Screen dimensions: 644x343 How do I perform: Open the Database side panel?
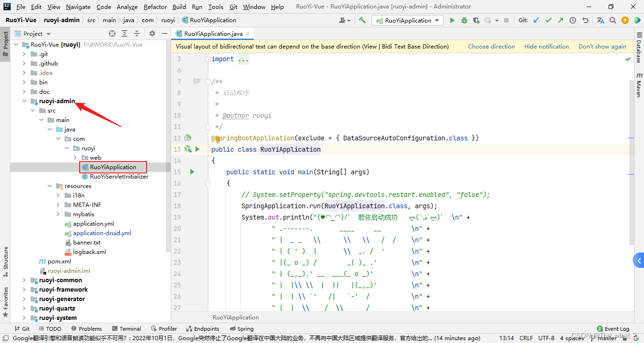click(x=639, y=49)
